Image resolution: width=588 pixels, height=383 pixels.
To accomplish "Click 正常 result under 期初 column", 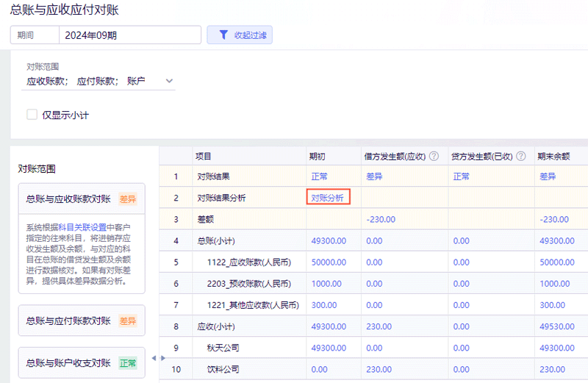I will point(319,176).
